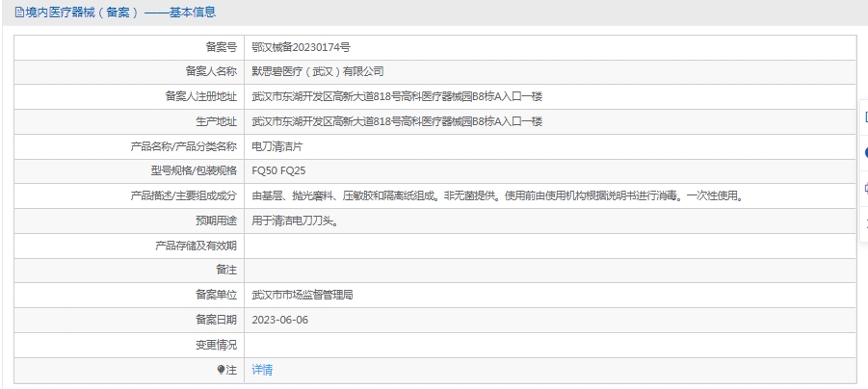Click the 产品名称/产品分类名称 label
The width and height of the screenshot is (868, 389).
coord(184,146)
